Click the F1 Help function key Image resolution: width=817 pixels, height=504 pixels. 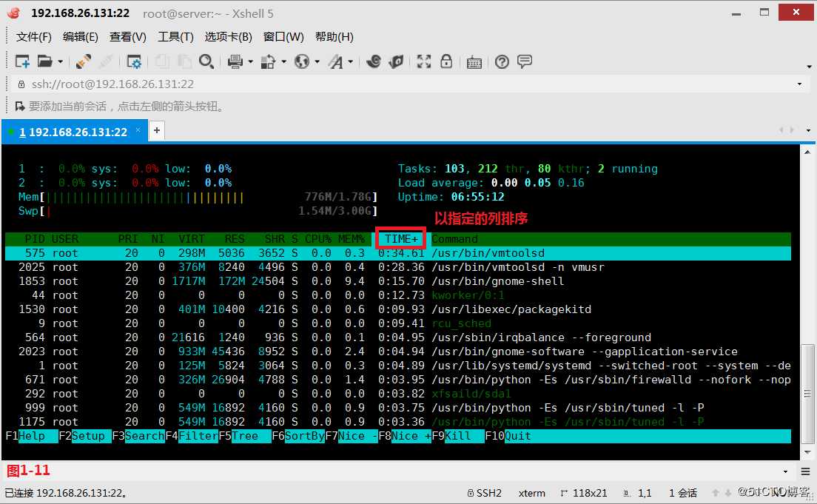[x=32, y=436]
